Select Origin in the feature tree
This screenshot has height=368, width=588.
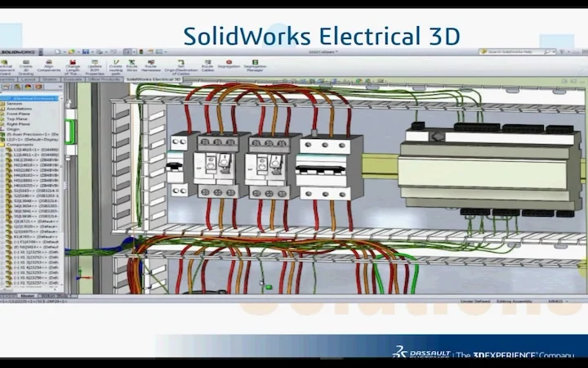[13, 129]
